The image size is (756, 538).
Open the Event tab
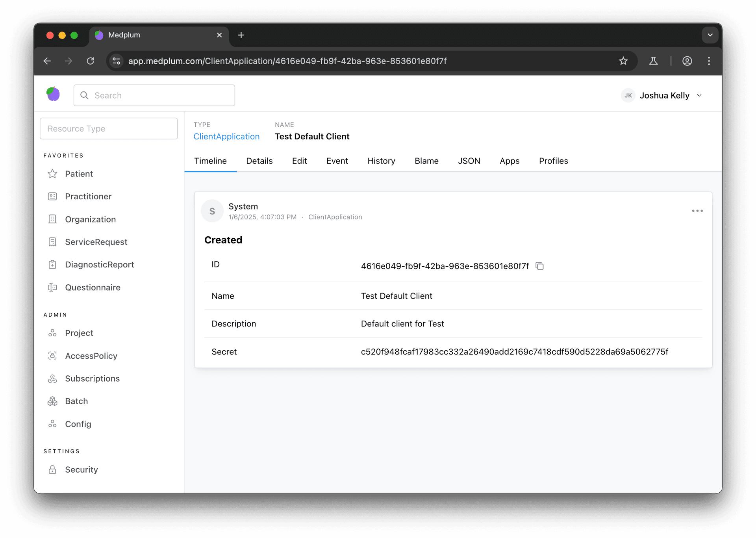point(337,161)
